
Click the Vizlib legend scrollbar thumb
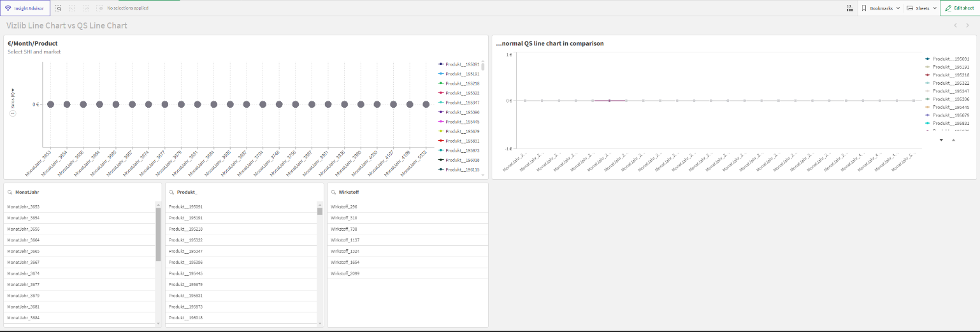483,66
